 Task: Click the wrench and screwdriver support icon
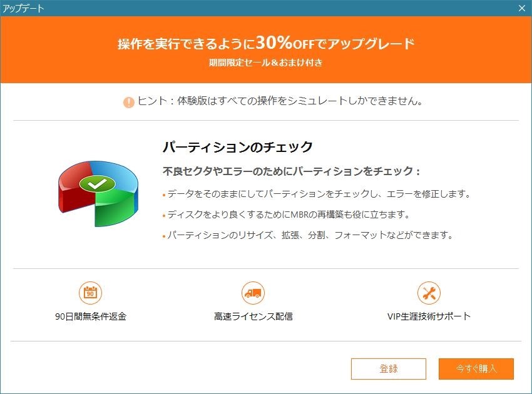coord(429,293)
